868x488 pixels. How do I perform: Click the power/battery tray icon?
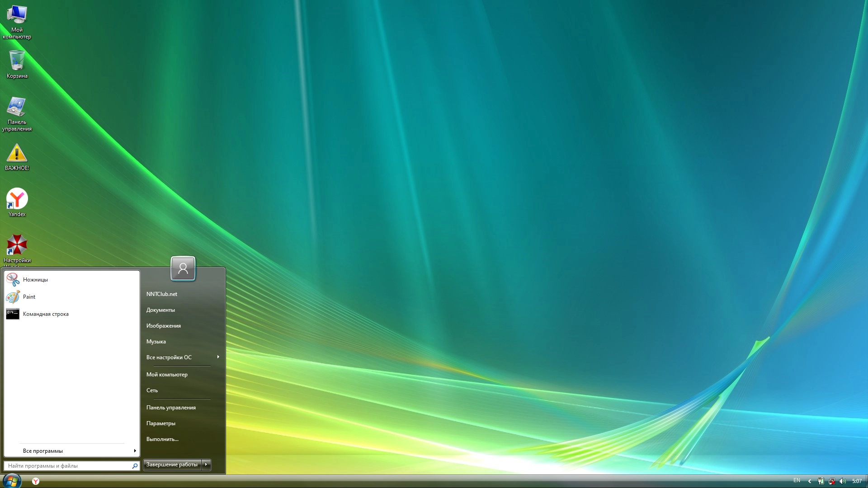click(821, 481)
